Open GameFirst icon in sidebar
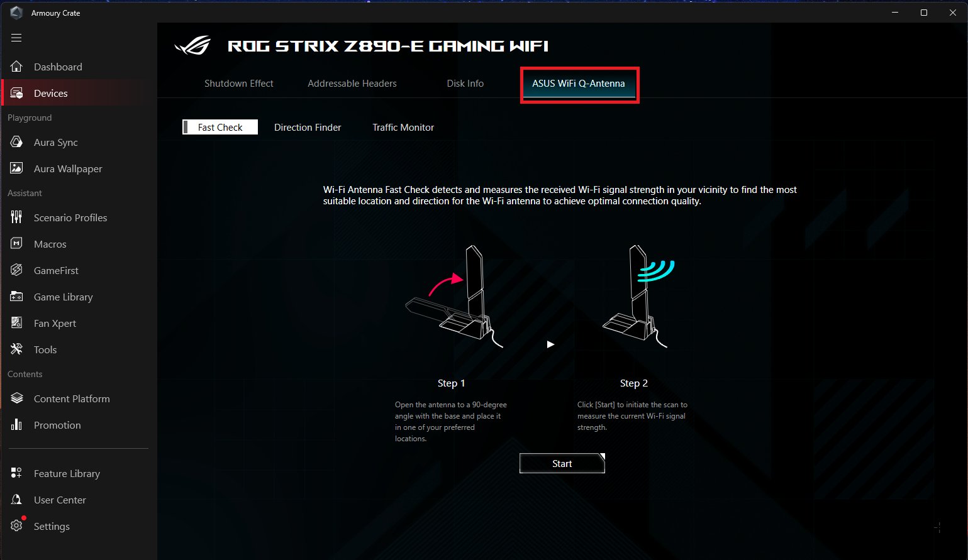The width and height of the screenshot is (968, 560). (x=16, y=270)
